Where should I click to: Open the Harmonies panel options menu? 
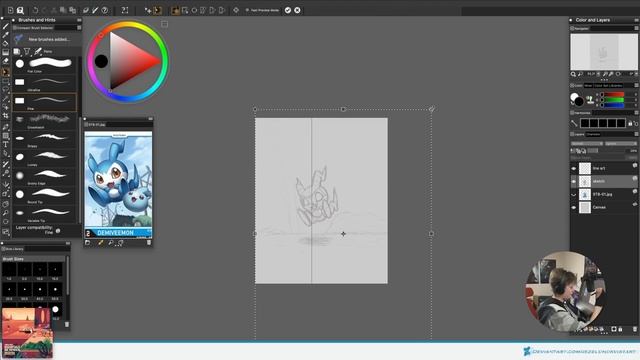636,113
